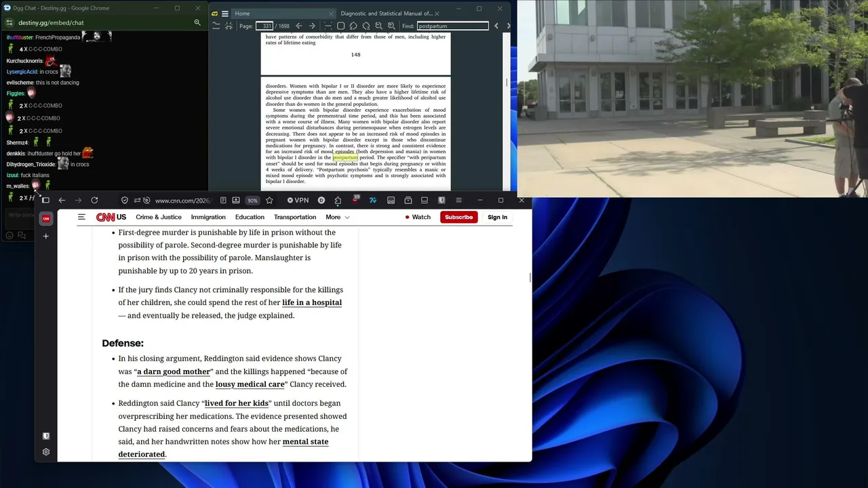The image size is (868, 488).
Task: Click username evilscheme in chat
Action: point(20,83)
